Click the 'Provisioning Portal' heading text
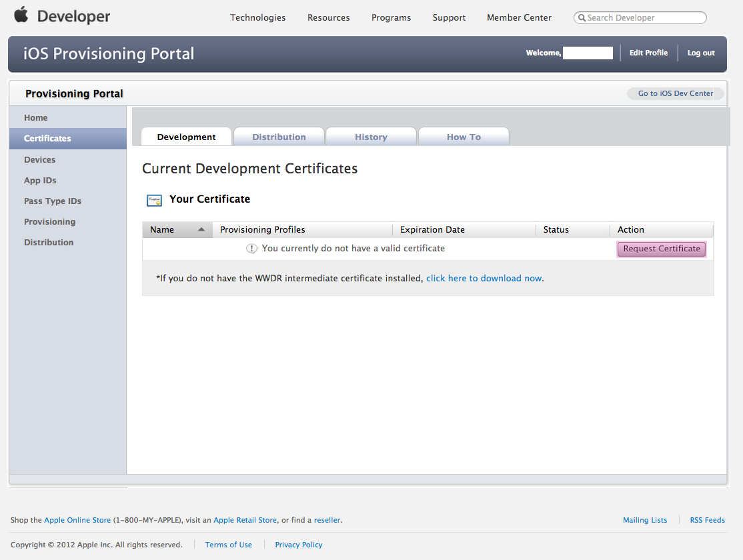743x560 pixels. pos(74,94)
